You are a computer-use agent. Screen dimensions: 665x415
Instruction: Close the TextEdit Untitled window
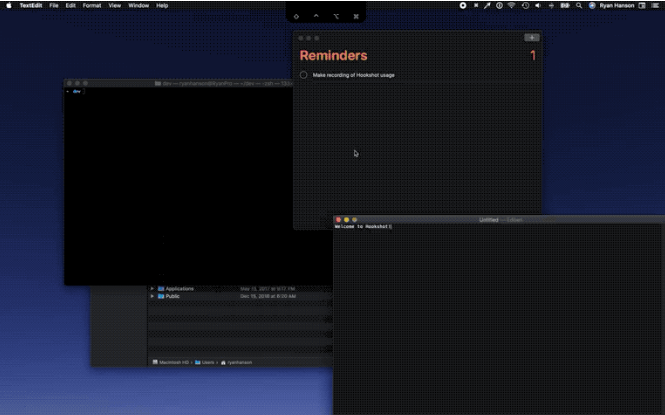point(338,220)
